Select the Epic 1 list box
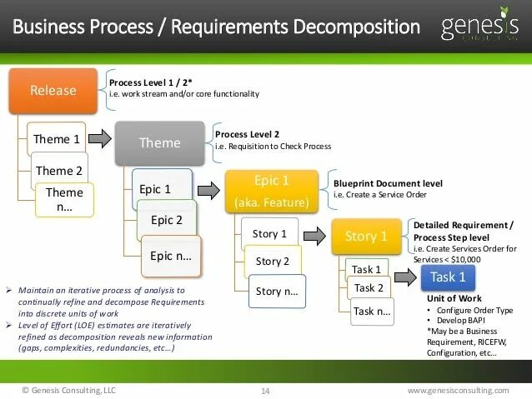Image resolution: width=532 pixels, height=399 pixels. click(x=162, y=188)
